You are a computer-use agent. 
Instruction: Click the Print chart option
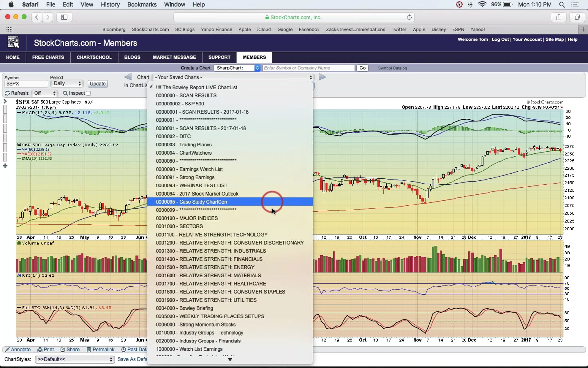click(46, 349)
